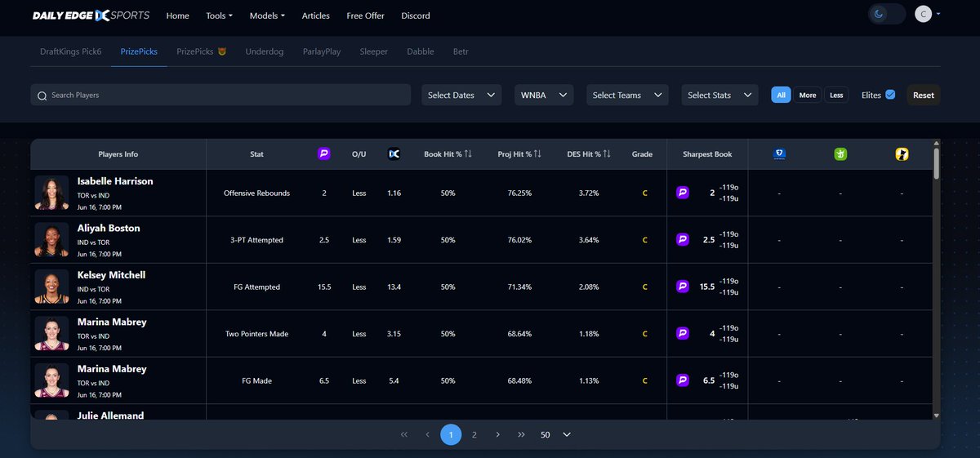This screenshot has height=458, width=980.
Task: Open the Models menu
Action: pyautogui.click(x=267, y=16)
